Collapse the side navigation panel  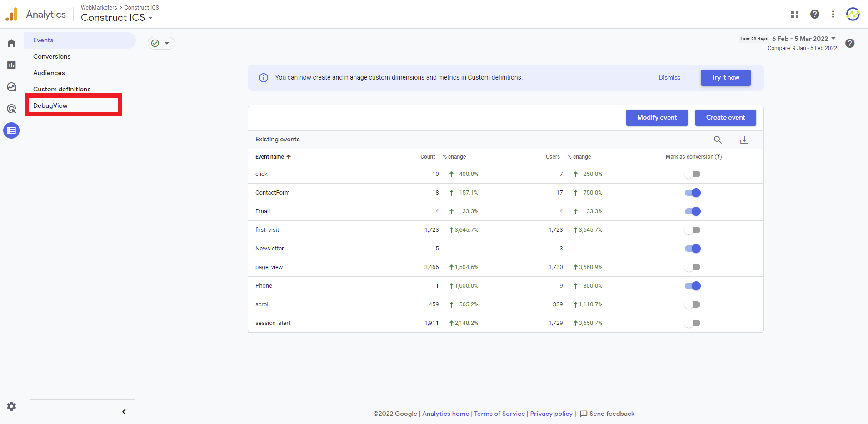click(x=124, y=412)
